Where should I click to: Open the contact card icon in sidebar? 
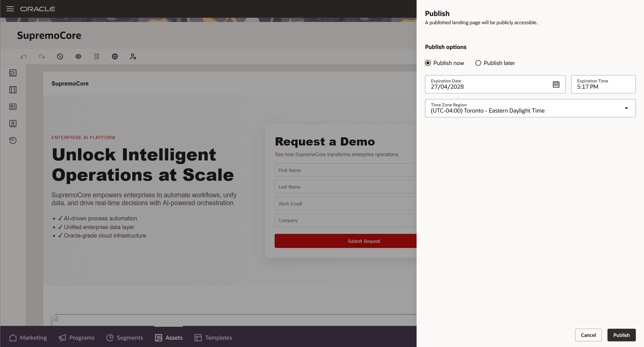coord(13,124)
